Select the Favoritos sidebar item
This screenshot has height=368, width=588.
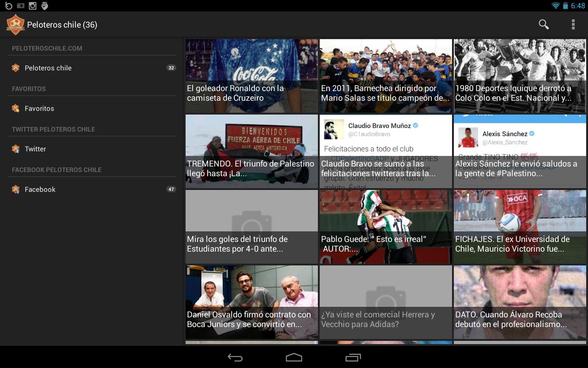(x=92, y=108)
